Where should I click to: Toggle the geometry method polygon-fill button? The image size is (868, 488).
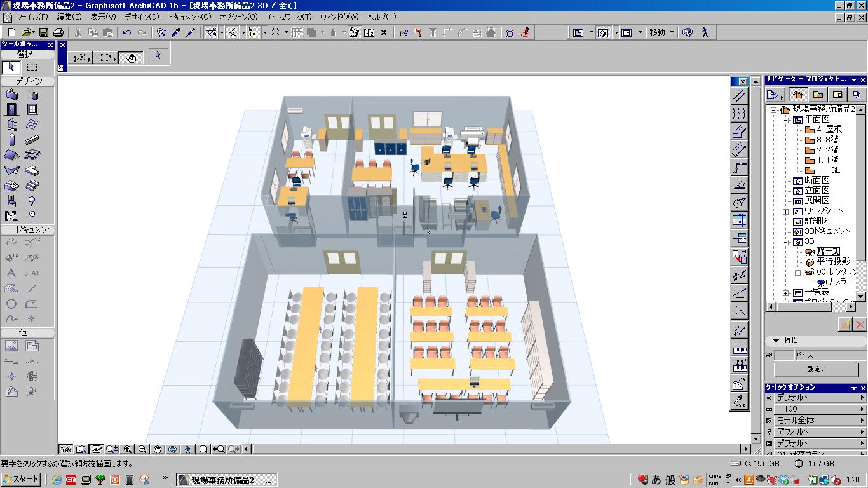point(131,58)
